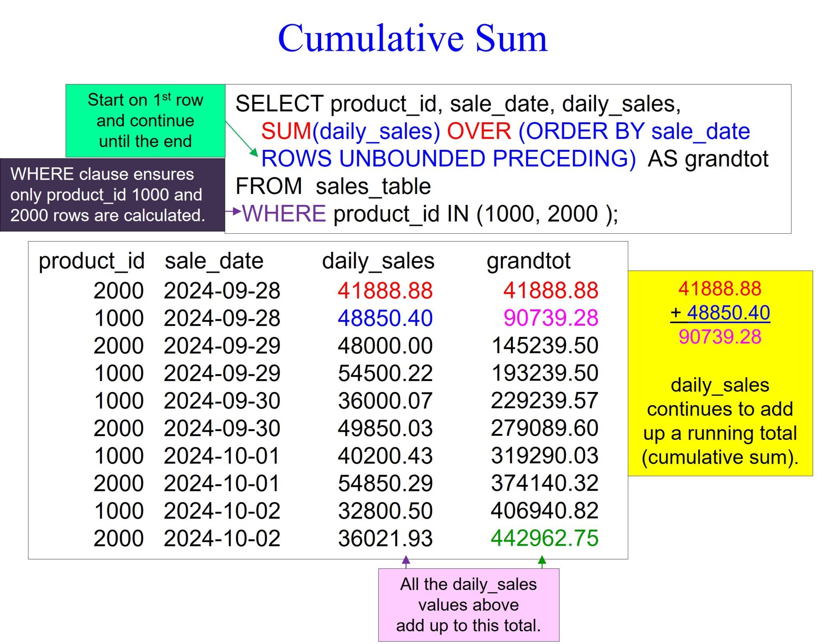Click the green arrowhead pointing at ROWS

253,152
